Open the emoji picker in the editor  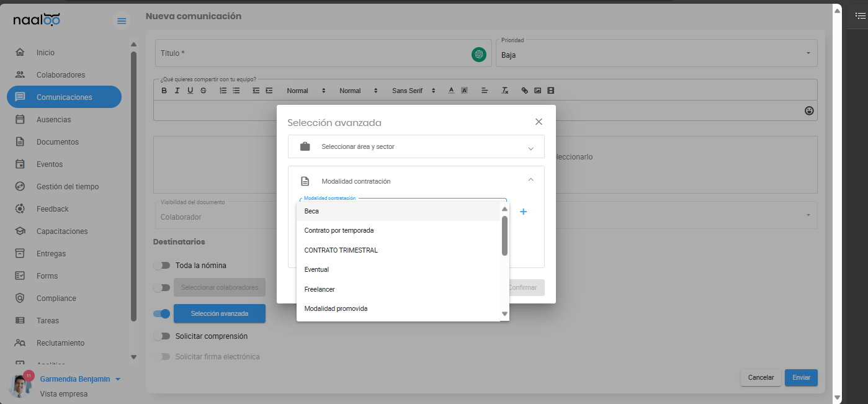(x=809, y=110)
